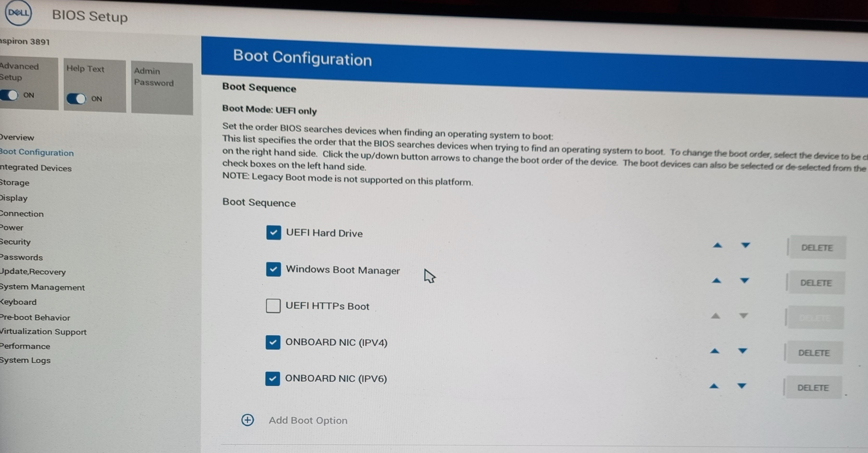The image size is (868, 453).
Task: Go to the Security menu section
Action: [x=15, y=242]
